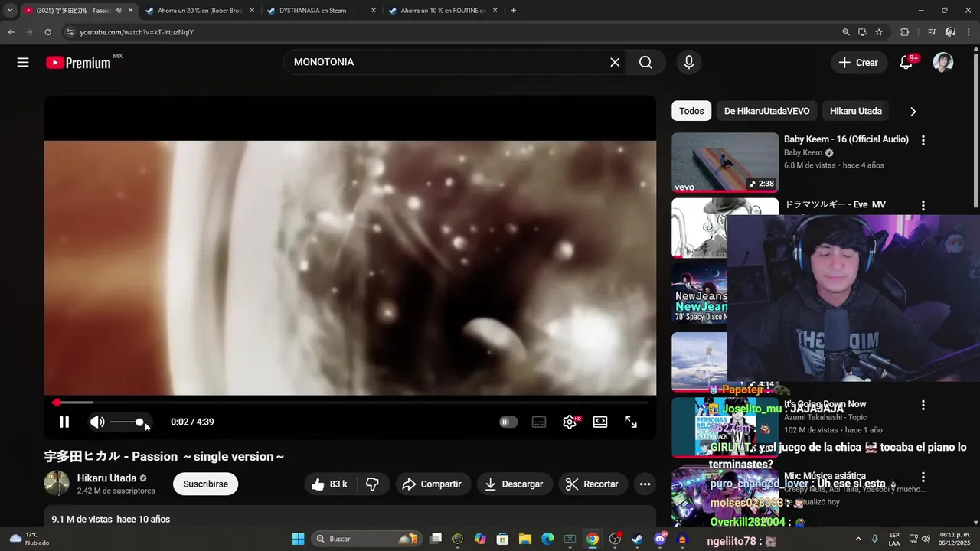Image resolution: width=980 pixels, height=551 pixels.
Task: Open YouTube notifications bell
Action: tap(906, 63)
